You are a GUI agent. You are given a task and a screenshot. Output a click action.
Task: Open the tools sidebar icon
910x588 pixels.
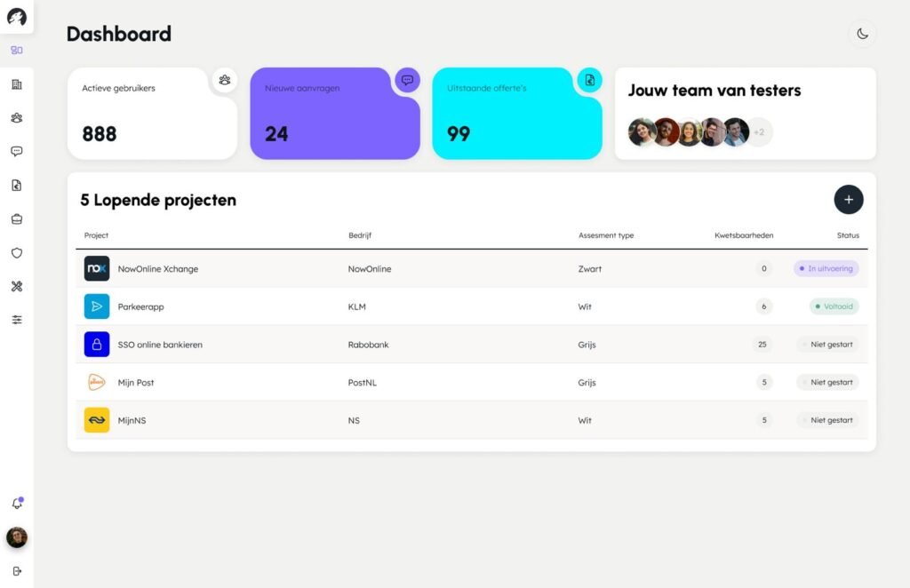point(17,286)
